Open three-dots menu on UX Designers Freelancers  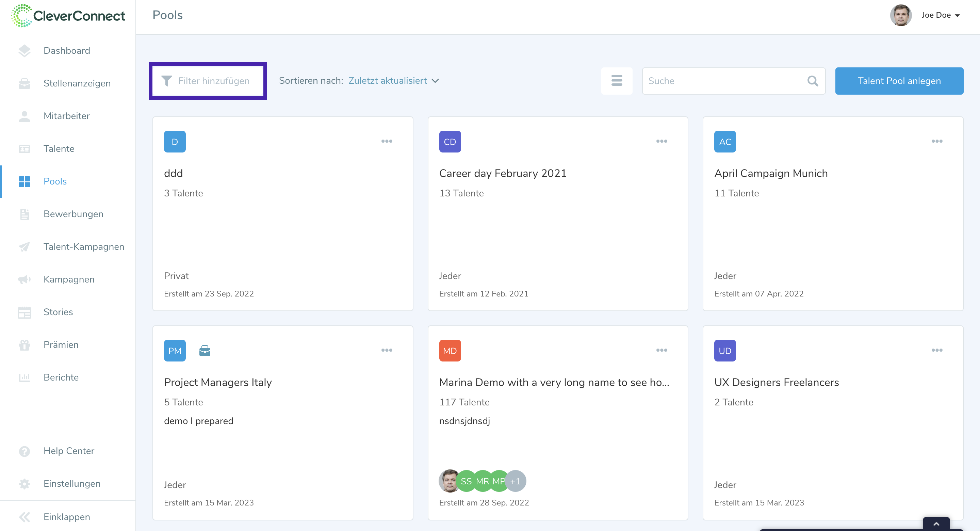click(937, 350)
